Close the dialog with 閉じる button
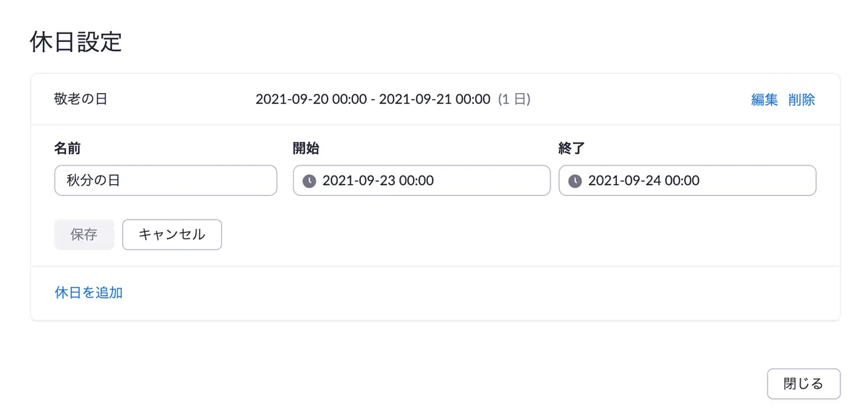Screen dimensions: 868x417 [803, 384]
